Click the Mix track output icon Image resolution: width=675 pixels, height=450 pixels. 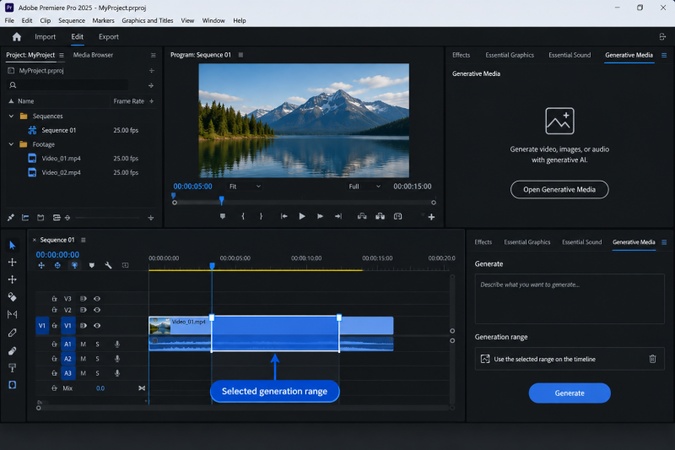pyautogui.click(x=142, y=388)
